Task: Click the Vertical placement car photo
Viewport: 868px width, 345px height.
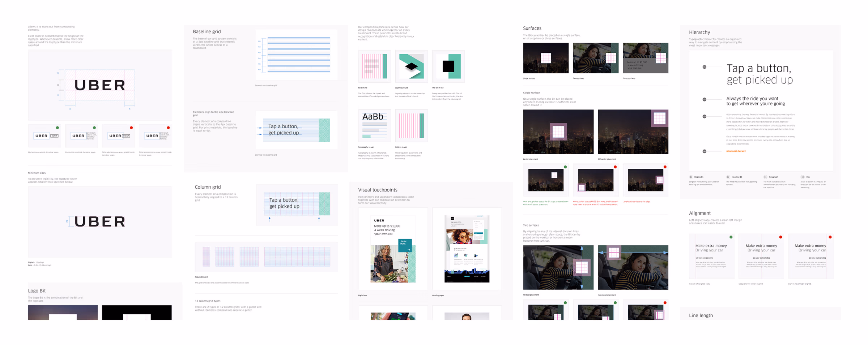Action: pos(558,267)
